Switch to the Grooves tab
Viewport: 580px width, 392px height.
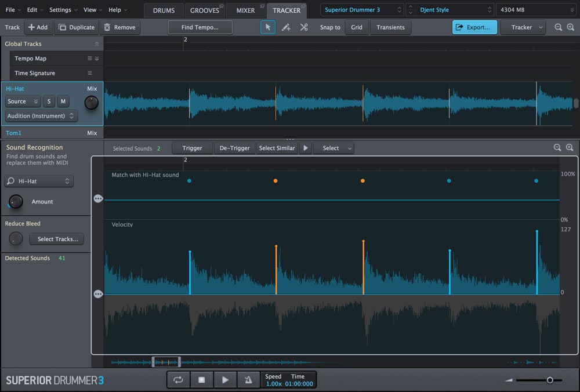[x=205, y=10]
